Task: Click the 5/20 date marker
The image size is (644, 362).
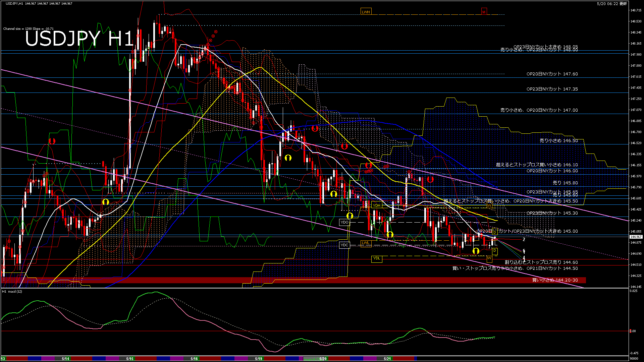Action: [x=323, y=359]
